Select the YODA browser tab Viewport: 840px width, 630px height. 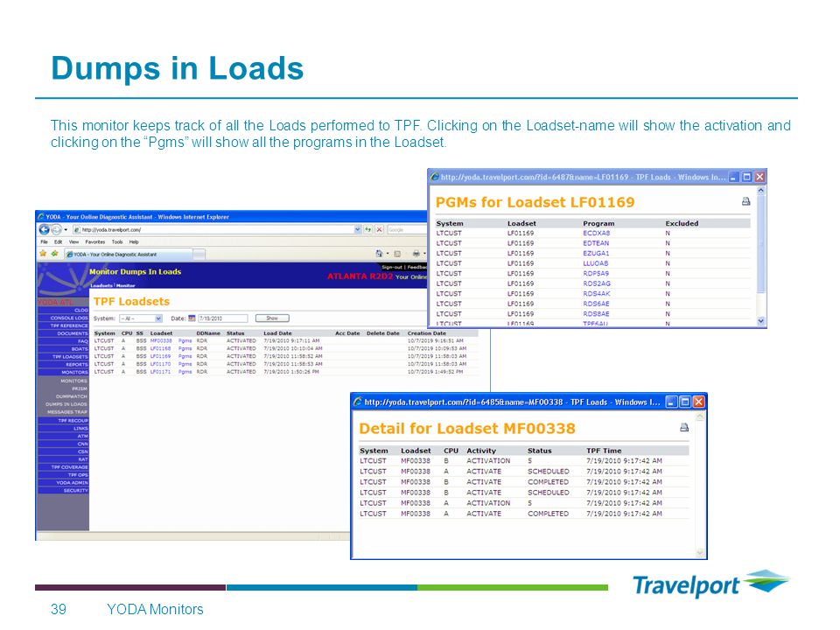(x=128, y=255)
